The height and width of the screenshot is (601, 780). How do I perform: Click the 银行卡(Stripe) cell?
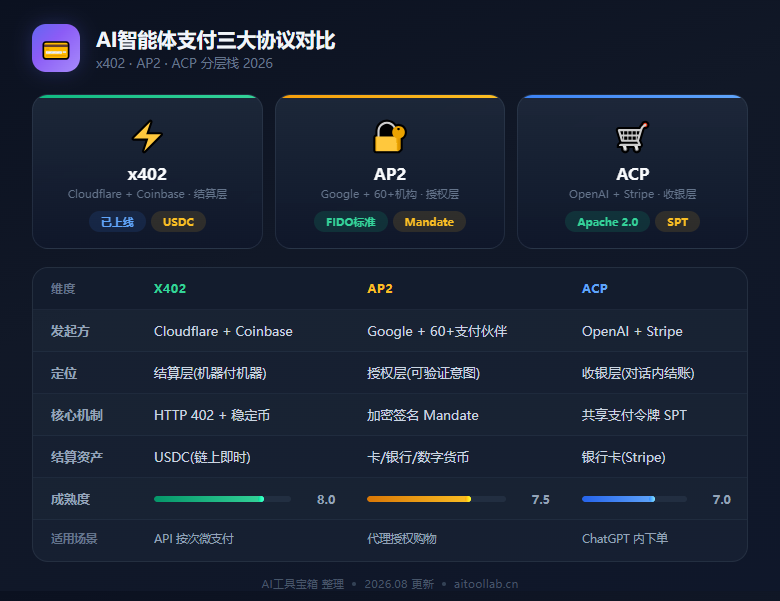coord(624,457)
